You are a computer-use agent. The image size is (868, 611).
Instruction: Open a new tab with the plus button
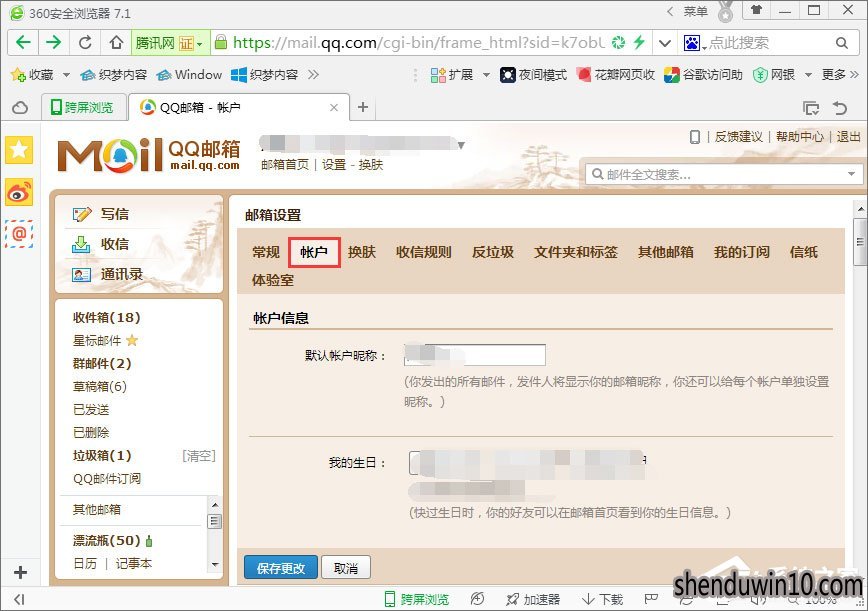(363, 107)
